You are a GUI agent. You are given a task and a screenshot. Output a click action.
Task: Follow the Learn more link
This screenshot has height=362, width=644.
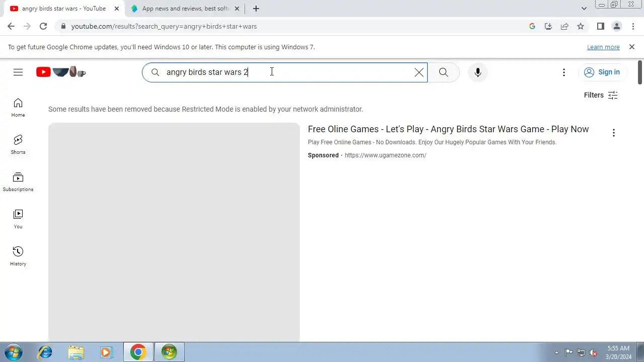pyautogui.click(x=603, y=47)
